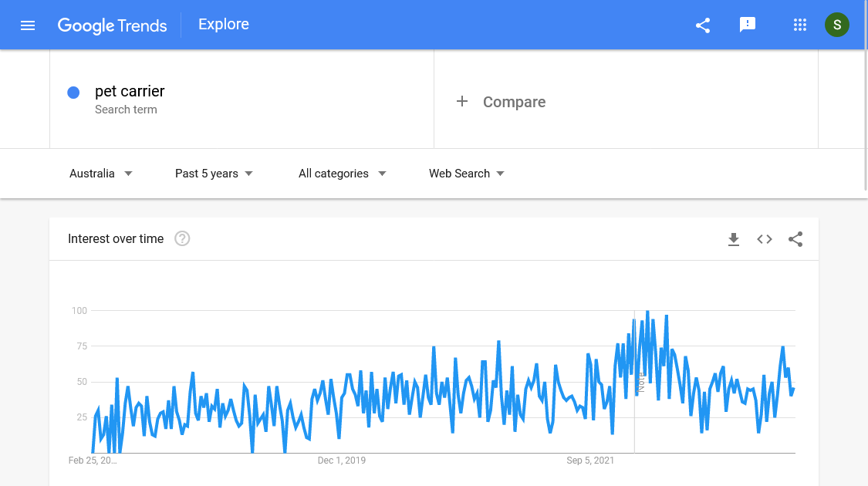The width and height of the screenshot is (868, 486).
Task: Open the navigation hamburger menu
Action: tap(28, 24)
